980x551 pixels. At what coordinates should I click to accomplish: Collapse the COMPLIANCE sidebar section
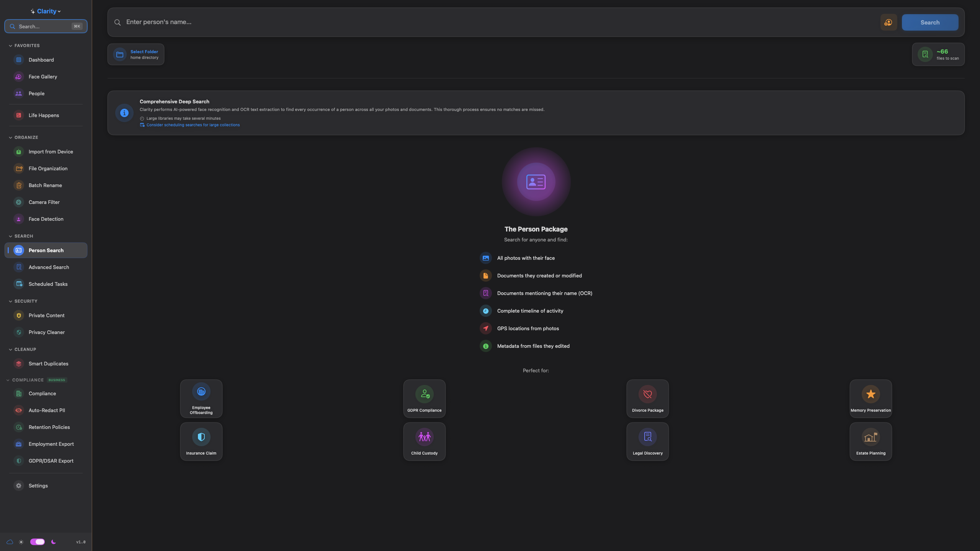pyautogui.click(x=8, y=380)
